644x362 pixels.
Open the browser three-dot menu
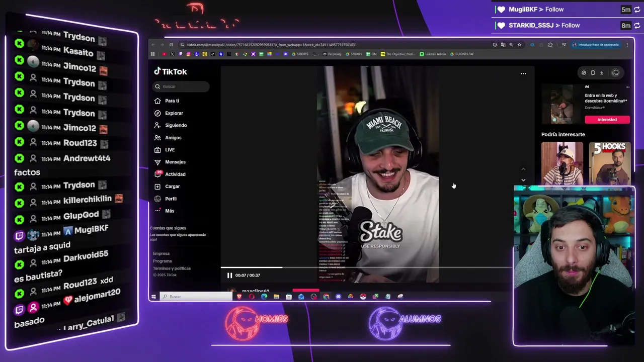[x=627, y=45]
